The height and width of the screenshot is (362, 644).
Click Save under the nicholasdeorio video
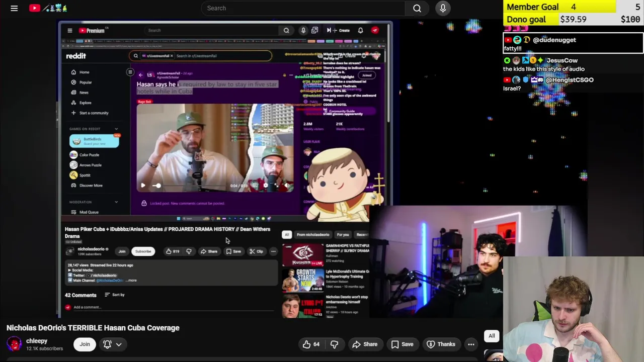point(233,251)
